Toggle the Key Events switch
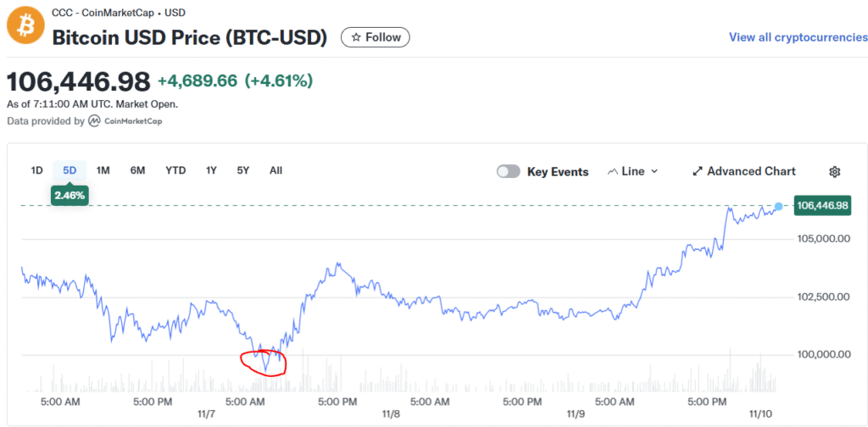This screenshot has width=868, height=427. coord(509,171)
